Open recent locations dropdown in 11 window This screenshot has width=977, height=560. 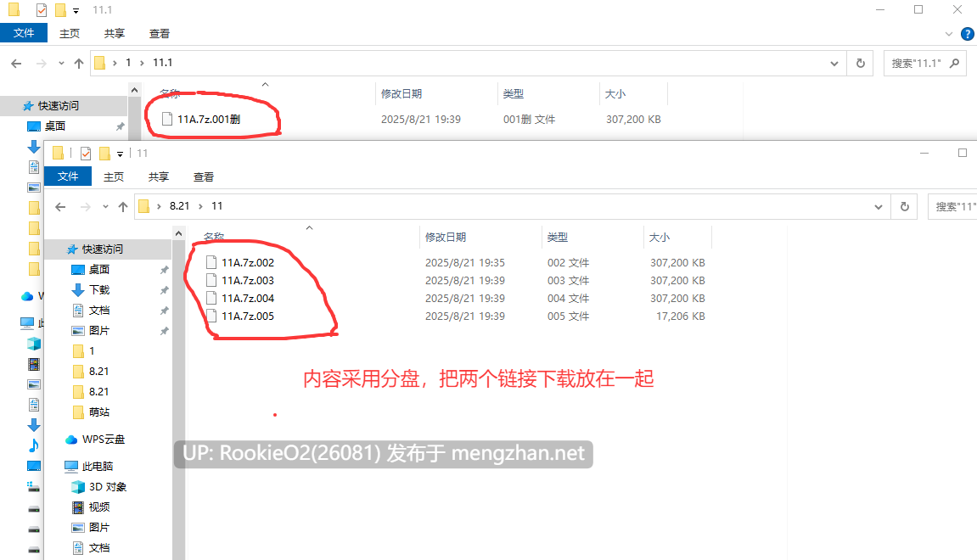click(105, 207)
